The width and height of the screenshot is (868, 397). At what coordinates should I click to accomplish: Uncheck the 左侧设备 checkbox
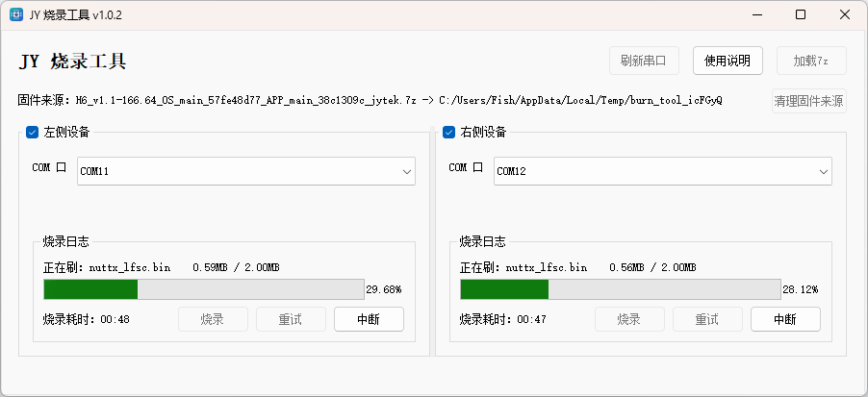32,133
